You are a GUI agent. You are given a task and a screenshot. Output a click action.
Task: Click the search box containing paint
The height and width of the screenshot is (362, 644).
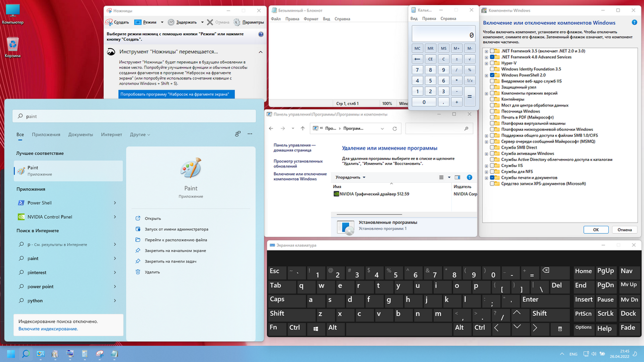click(x=134, y=116)
